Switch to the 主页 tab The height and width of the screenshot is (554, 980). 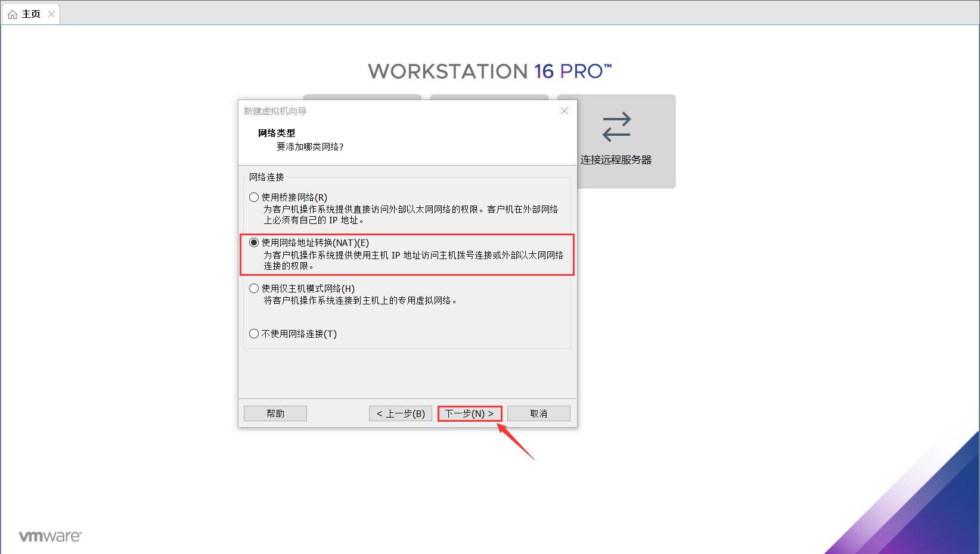point(30,14)
